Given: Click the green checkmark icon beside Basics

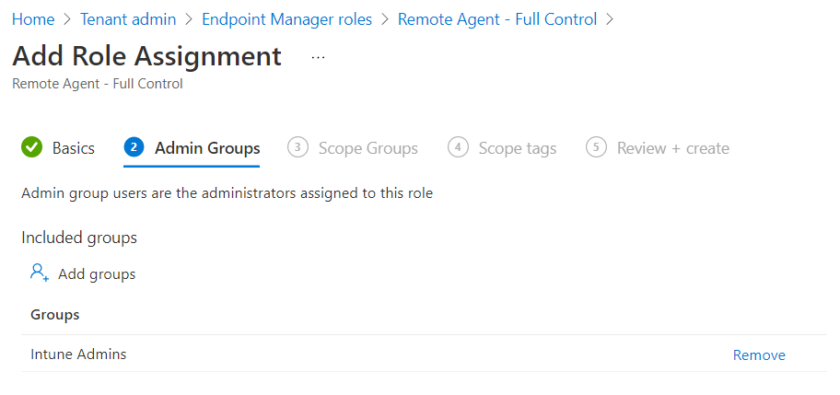Looking at the screenshot, I should [32, 147].
